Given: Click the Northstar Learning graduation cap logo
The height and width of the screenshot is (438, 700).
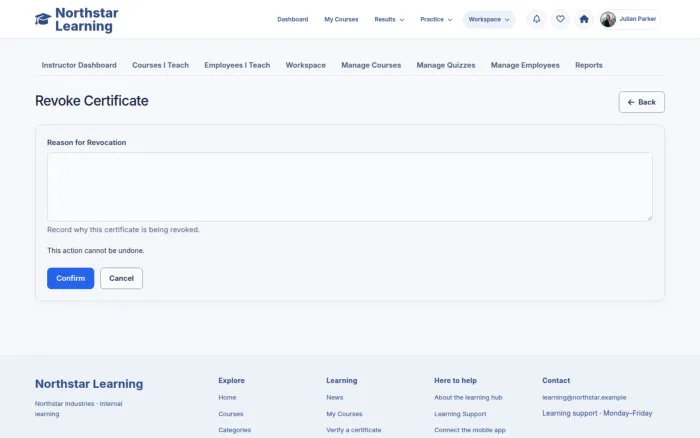Looking at the screenshot, I should [43, 19].
